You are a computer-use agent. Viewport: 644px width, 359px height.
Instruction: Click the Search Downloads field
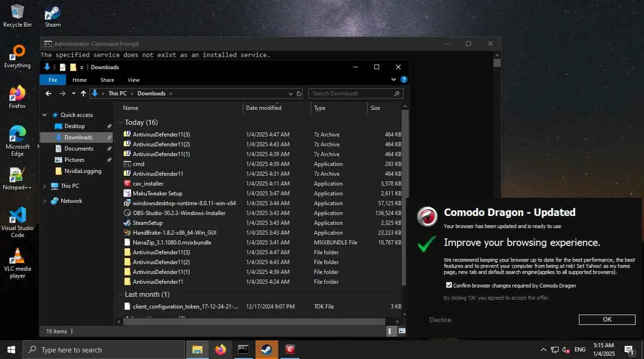pos(356,93)
